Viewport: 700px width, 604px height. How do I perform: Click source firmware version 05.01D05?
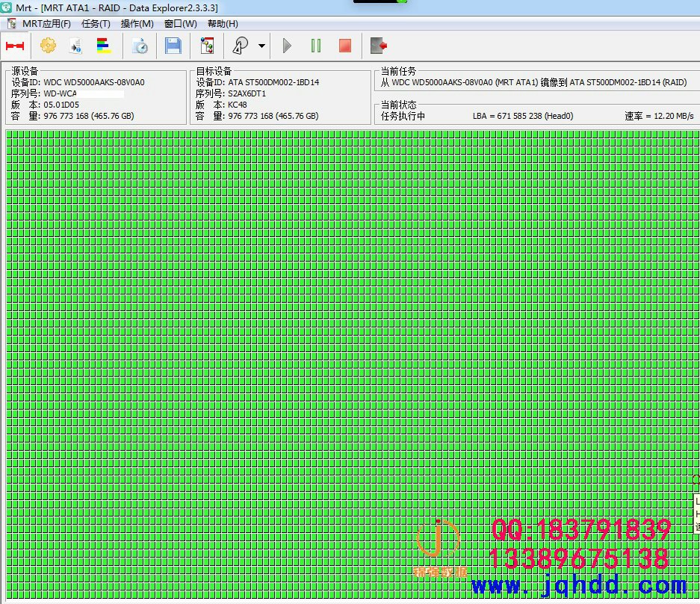point(61,105)
